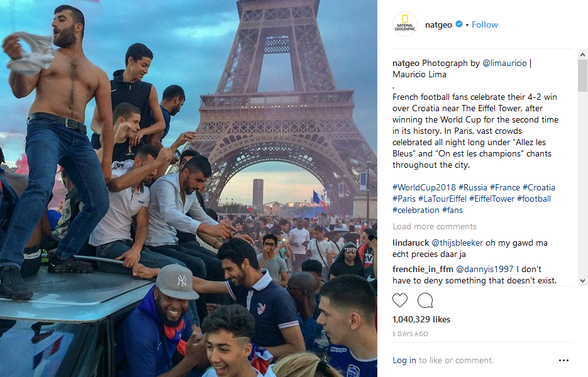Open the #LaTourEiffel hashtag

click(442, 199)
